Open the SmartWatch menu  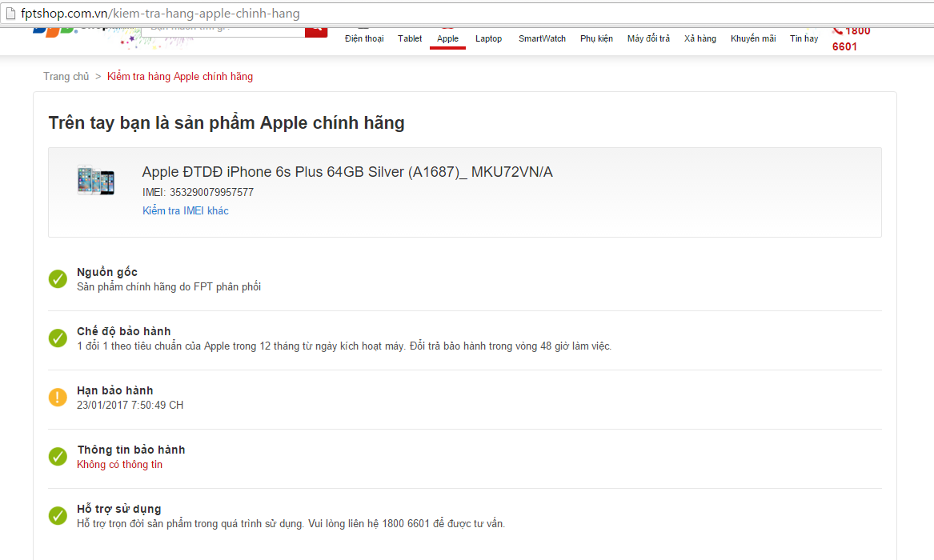542,38
